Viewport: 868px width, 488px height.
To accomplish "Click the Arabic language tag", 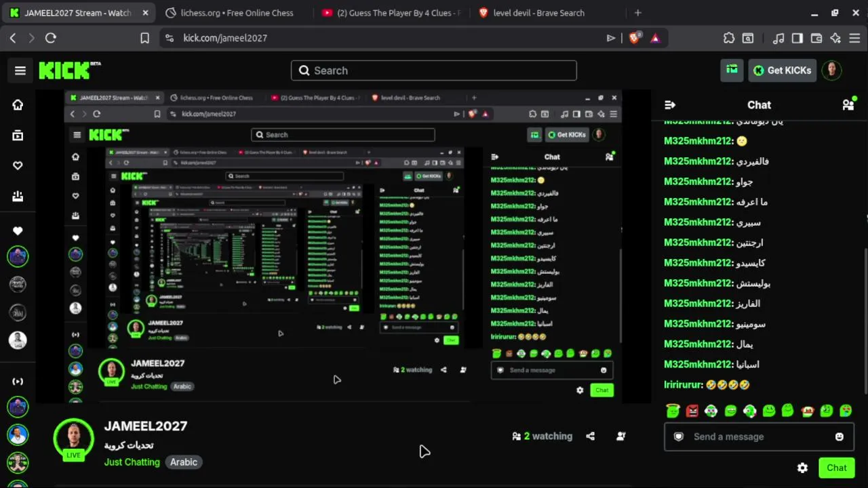I will [x=184, y=462].
